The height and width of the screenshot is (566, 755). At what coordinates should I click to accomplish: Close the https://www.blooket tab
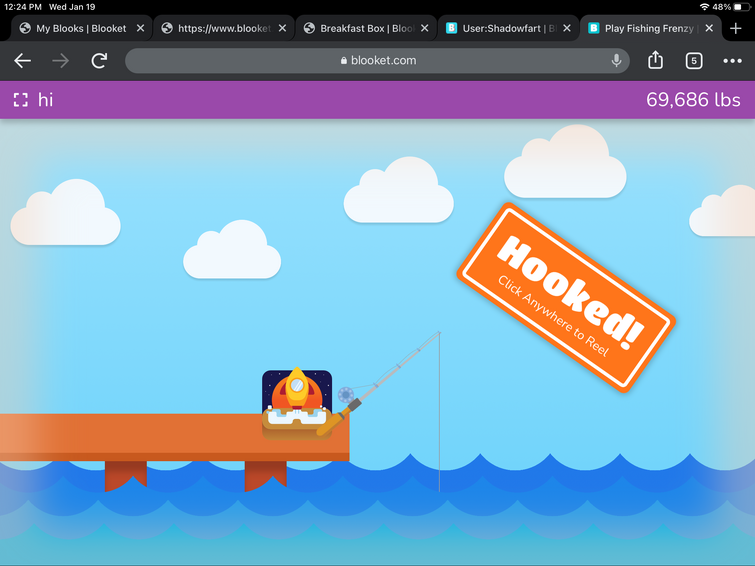point(283,28)
